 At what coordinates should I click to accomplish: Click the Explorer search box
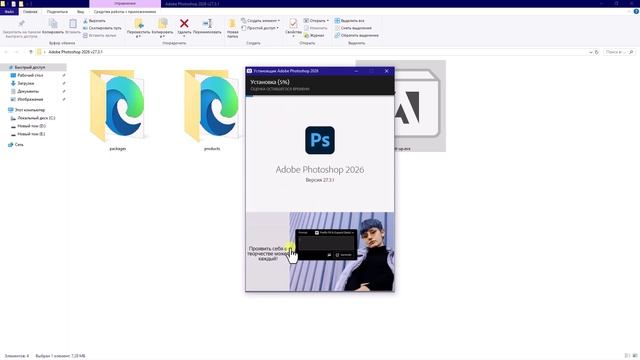coord(619,52)
